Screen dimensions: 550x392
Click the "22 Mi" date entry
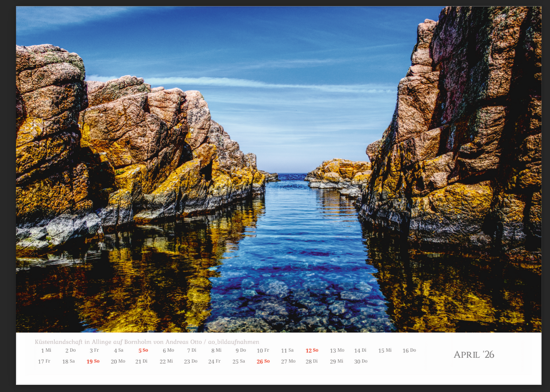coord(166,362)
